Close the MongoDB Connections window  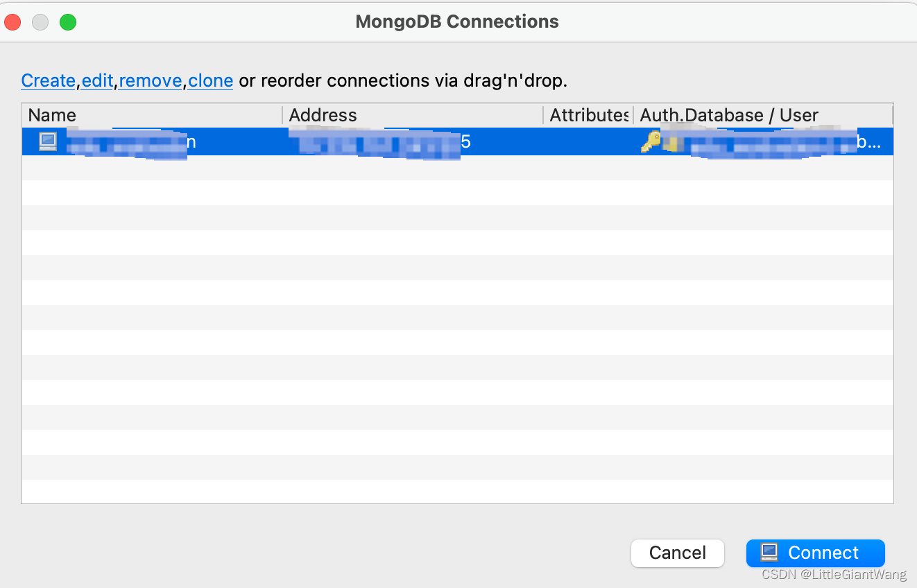pos(12,22)
